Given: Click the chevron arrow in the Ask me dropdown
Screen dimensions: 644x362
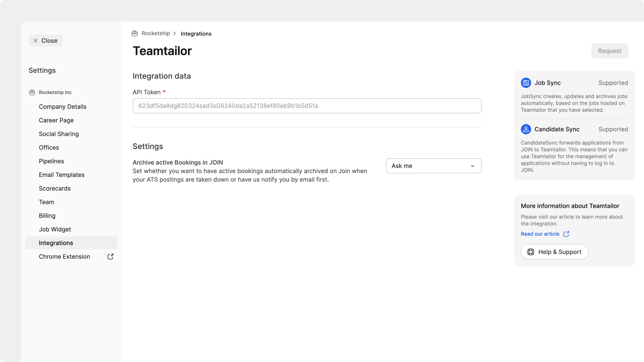Looking at the screenshot, I should pos(472,166).
